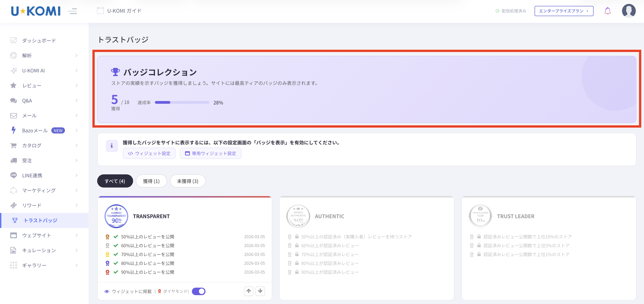The height and width of the screenshot is (304, 644).
Task: Click the info icon in notice box
Action: [x=112, y=146]
